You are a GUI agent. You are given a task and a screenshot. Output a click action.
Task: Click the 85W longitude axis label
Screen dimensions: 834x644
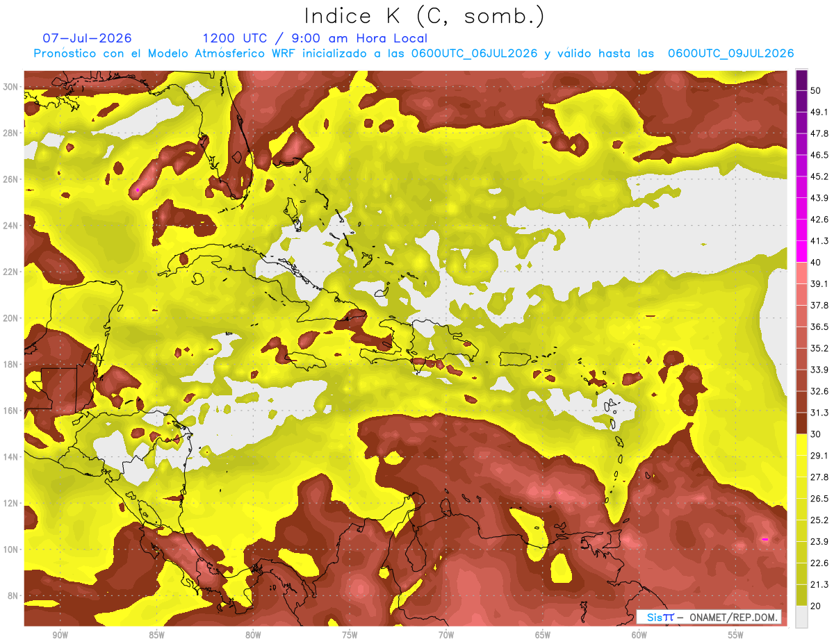156,635
